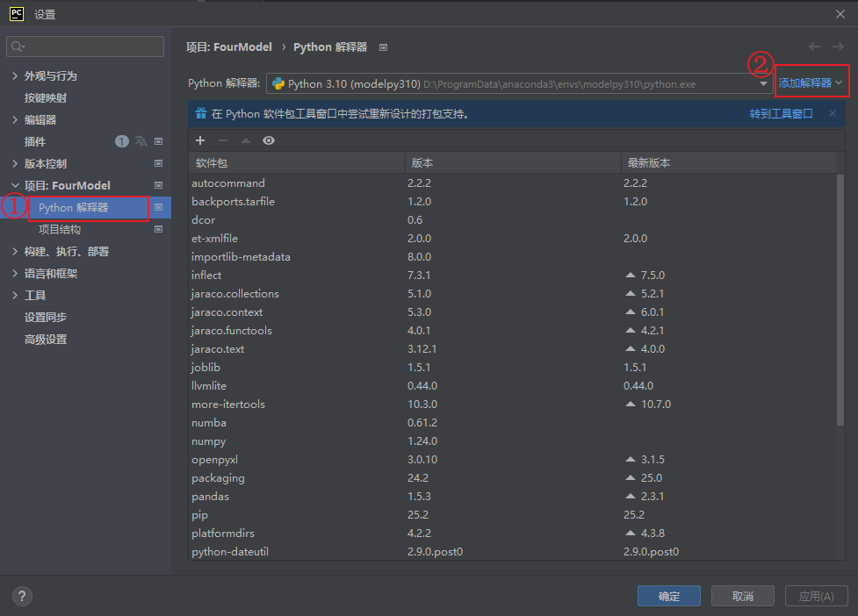
Task: Click 转到工具窗口 link
Action: [781, 113]
